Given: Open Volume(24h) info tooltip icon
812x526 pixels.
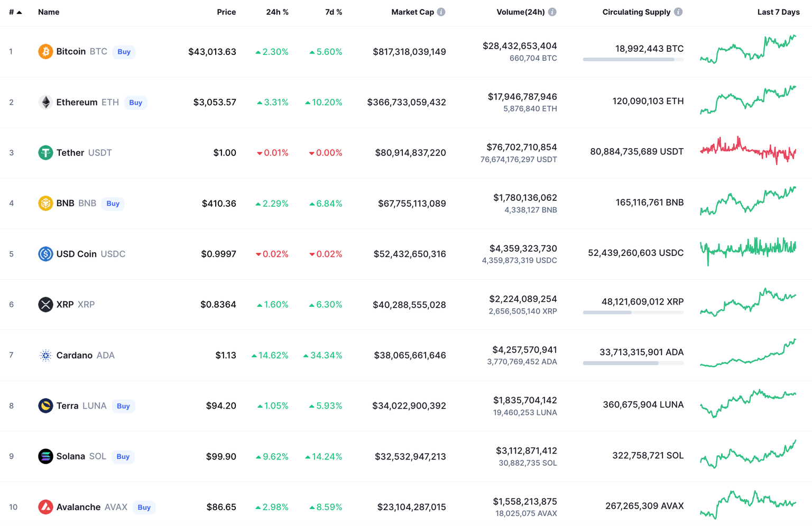Looking at the screenshot, I should click(552, 12).
